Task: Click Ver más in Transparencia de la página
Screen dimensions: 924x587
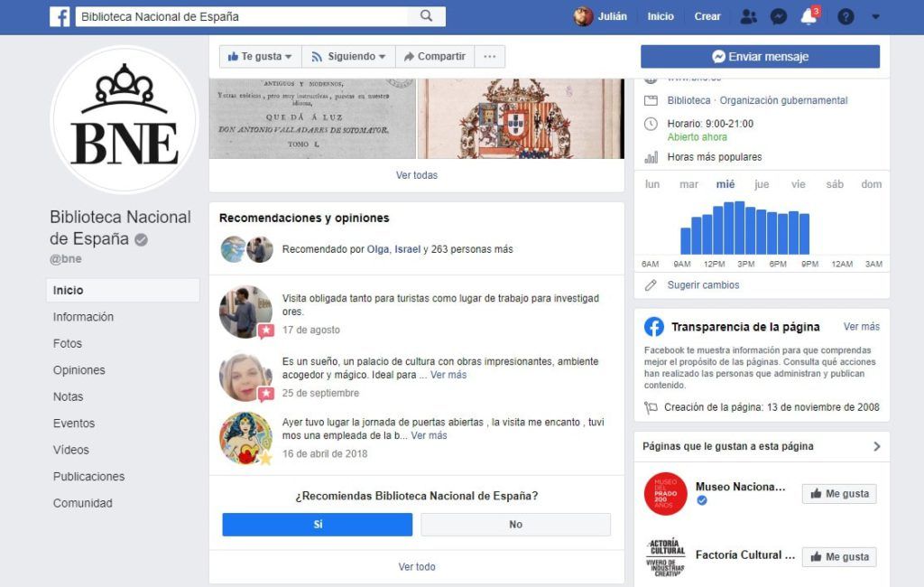Action: click(861, 326)
